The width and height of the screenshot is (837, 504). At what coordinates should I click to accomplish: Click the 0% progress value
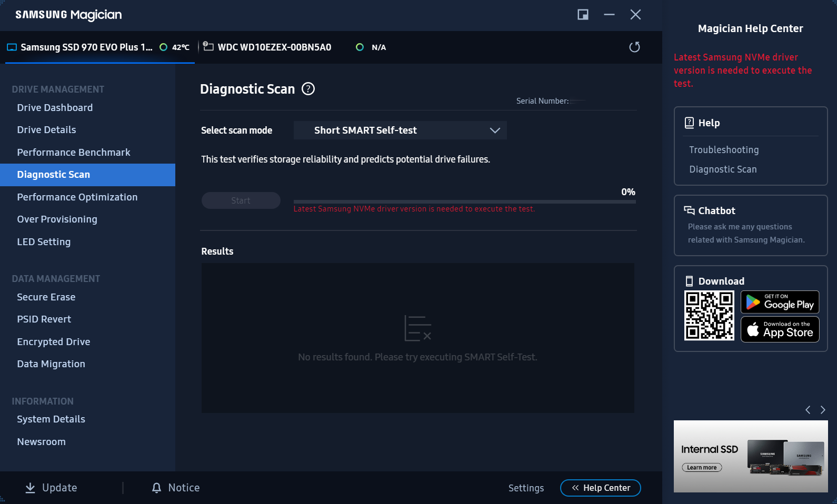tap(628, 192)
